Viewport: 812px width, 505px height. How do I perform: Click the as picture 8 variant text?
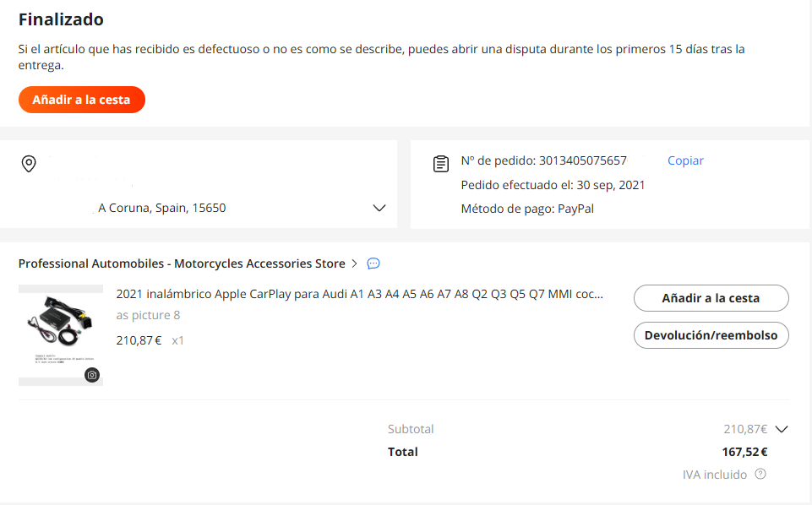click(x=148, y=315)
